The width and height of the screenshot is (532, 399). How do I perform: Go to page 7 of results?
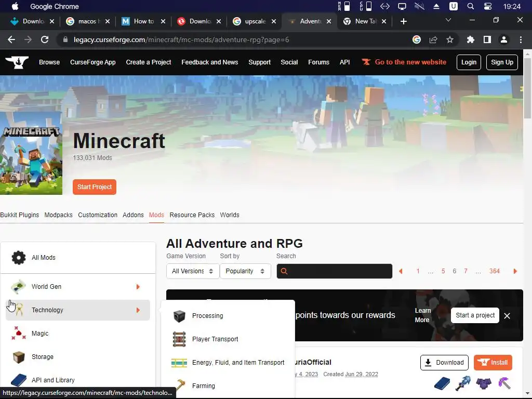tap(465, 271)
